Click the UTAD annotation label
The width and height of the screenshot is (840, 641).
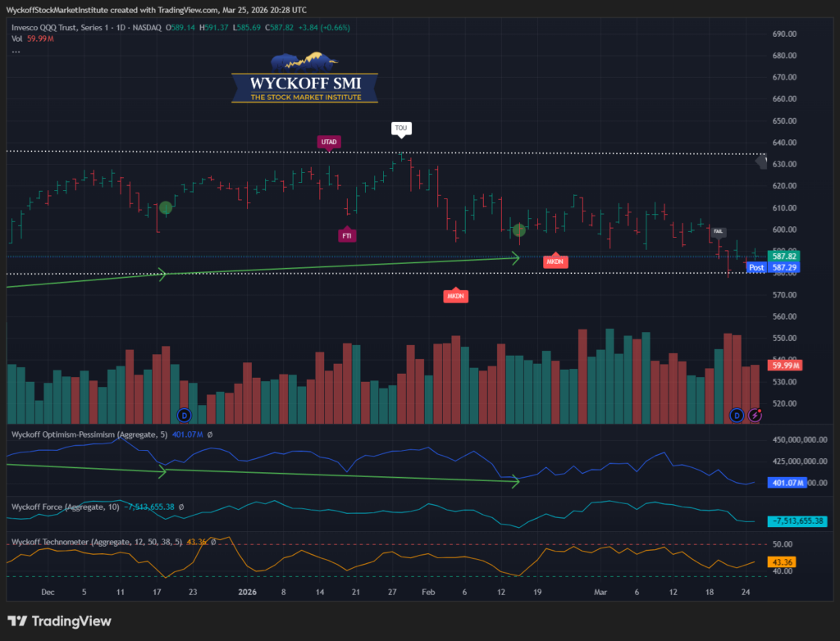(x=329, y=142)
